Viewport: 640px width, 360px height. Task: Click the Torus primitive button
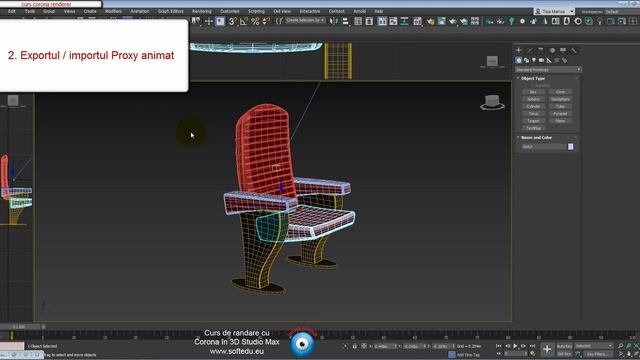point(533,114)
